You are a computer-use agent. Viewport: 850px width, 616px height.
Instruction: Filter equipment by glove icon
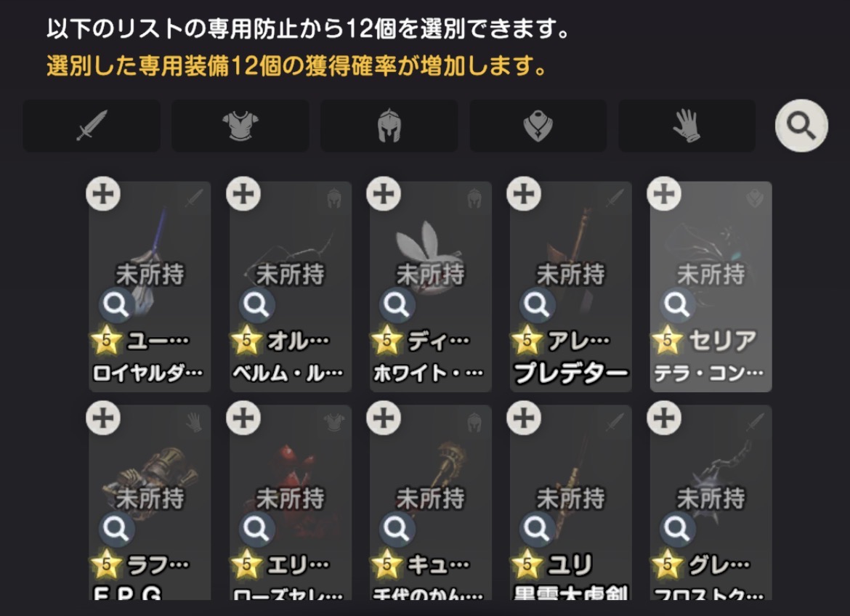coord(687,126)
